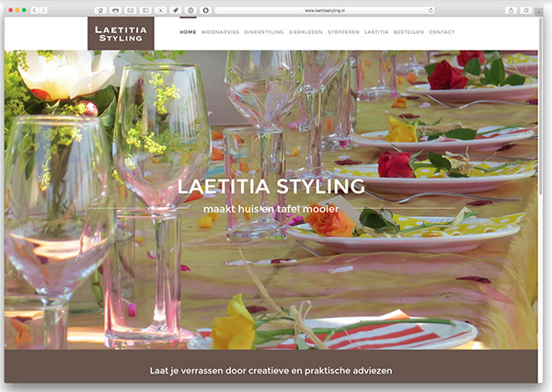552x392 pixels.
Task: Click the new tab plus button
Action: (x=538, y=12)
